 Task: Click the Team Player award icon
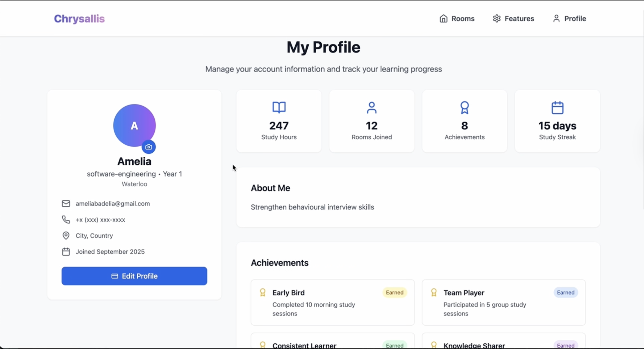pos(434,292)
